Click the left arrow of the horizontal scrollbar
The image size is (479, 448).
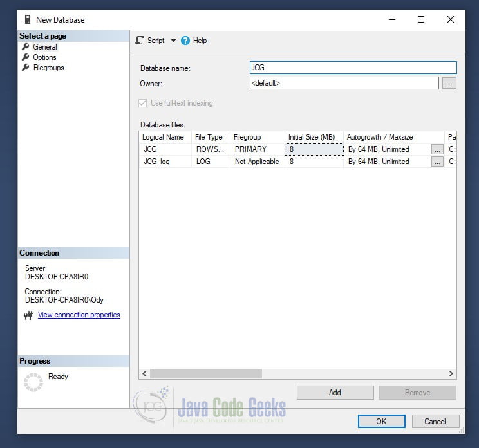[144, 373]
